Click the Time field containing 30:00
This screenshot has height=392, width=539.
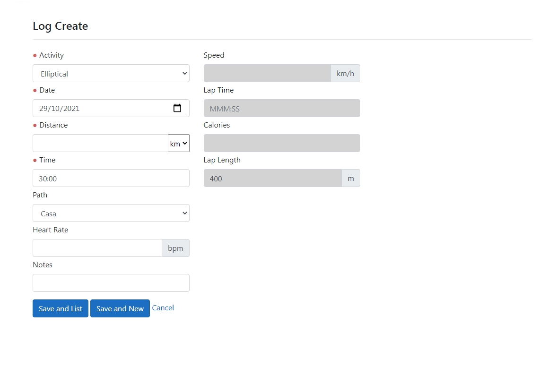pos(111,179)
